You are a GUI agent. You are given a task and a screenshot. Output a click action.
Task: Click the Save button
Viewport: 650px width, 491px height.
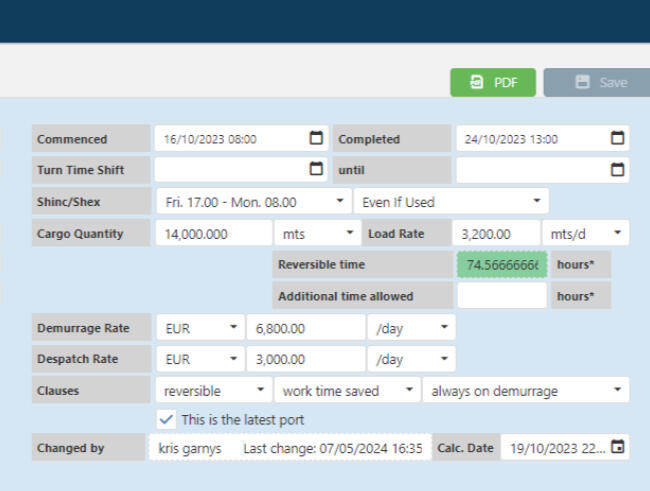pyautogui.click(x=596, y=83)
